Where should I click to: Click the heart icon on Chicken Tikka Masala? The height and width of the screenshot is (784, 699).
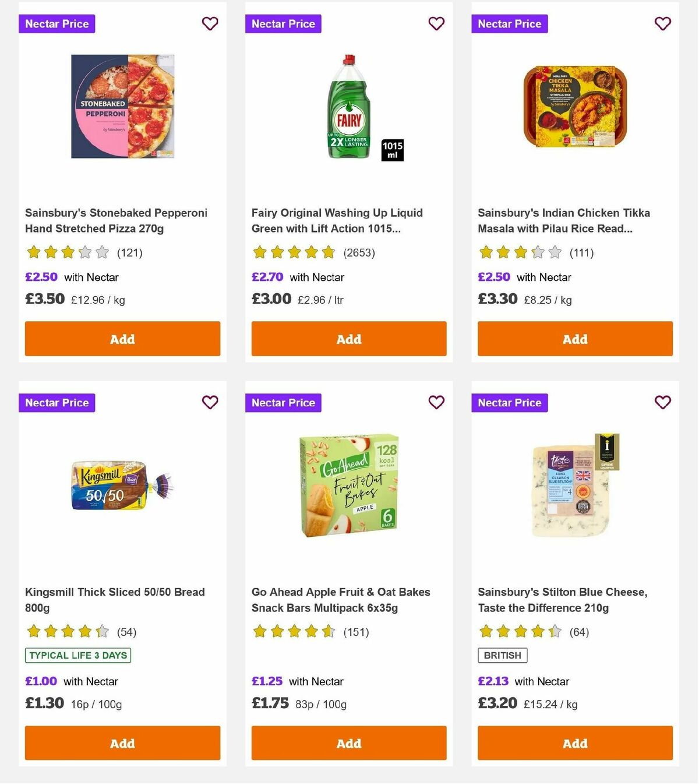tap(662, 23)
